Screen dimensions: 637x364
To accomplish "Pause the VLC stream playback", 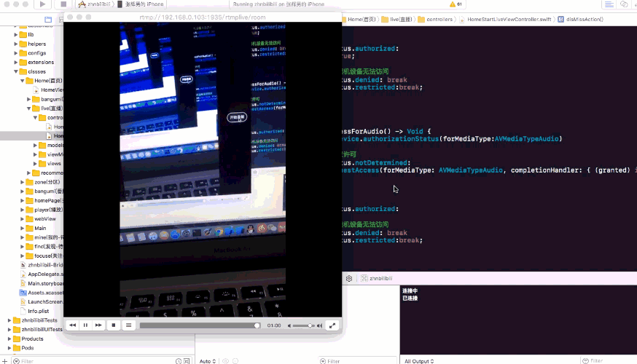I will click(x=85, y=325).
